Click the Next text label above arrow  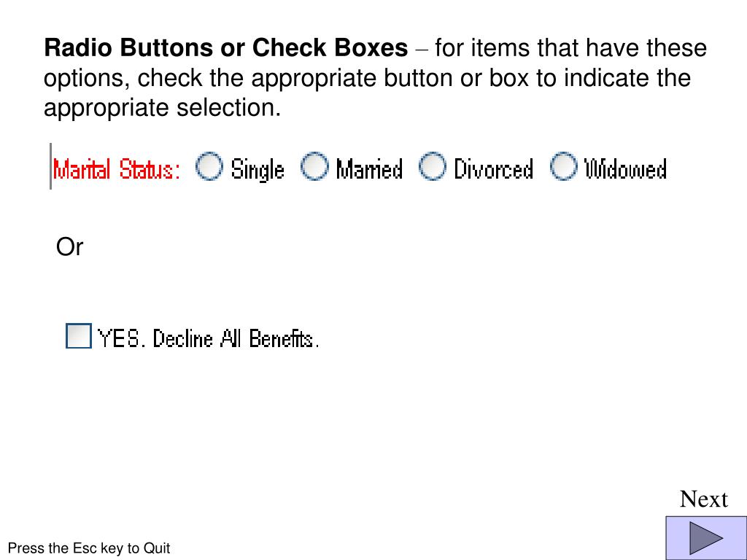pos(704,499)
